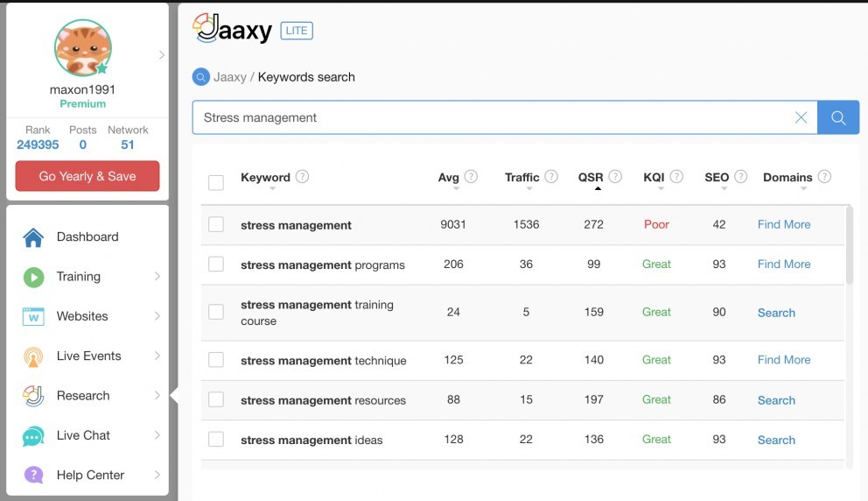Viewport: 868px width, 501px height.
Task: Open the SEO column help icon
Action: coord(740,177)
